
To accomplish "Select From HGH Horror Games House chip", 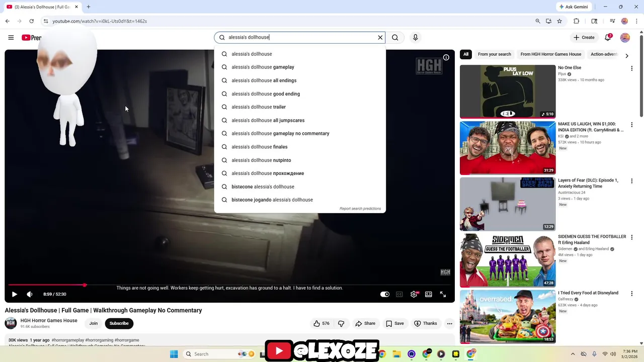I will point(551,54).
